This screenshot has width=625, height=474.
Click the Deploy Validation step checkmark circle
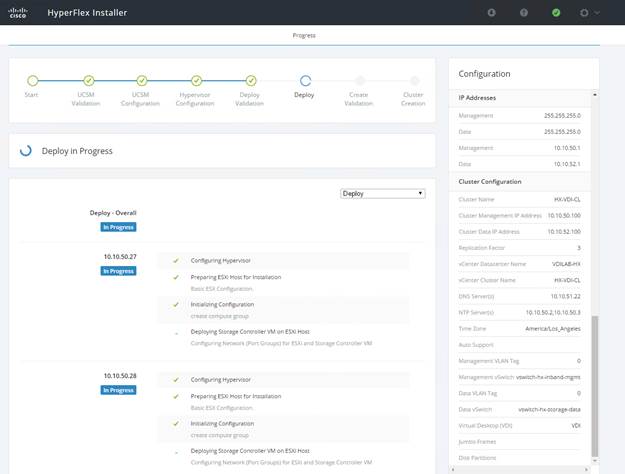251,81
